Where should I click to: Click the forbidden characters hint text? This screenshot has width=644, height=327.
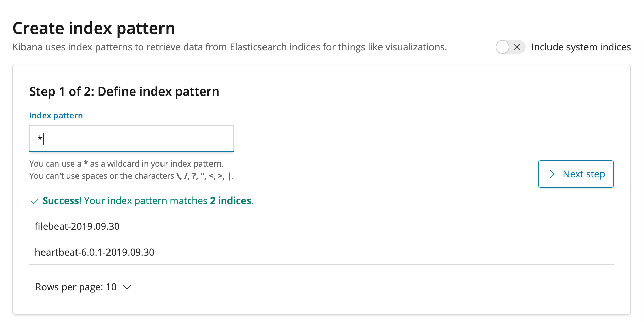click(x=132, y=176)
